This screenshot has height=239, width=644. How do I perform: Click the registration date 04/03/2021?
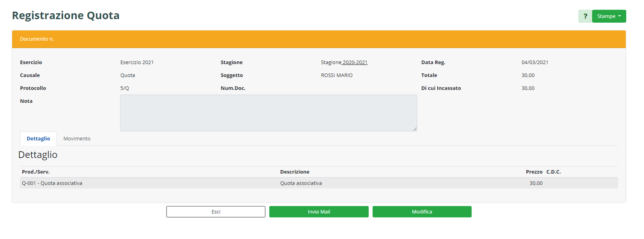click(x=534, y=63)
